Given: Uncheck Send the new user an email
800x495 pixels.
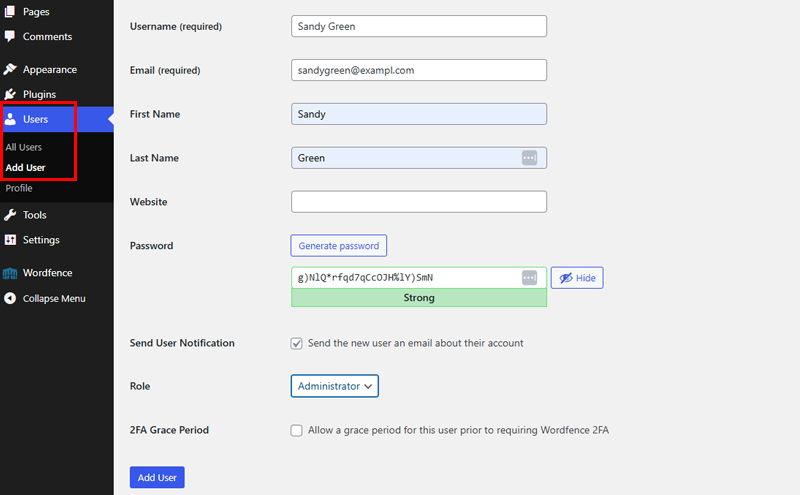Looking at the screenshot, I should pyautogui.click(x=296, y=343).
